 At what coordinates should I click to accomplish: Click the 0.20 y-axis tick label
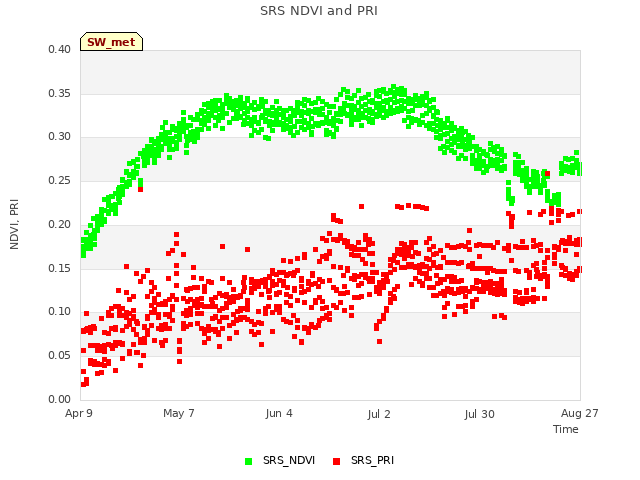click(x=59, y=224)
